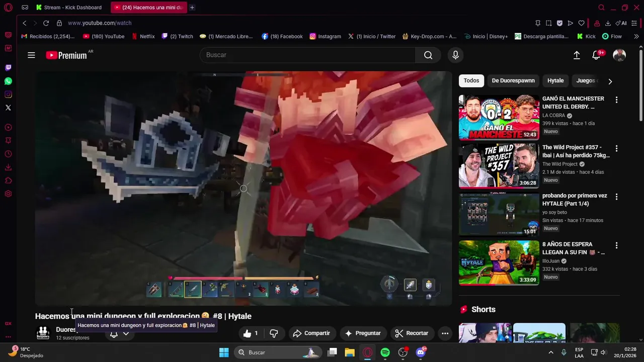644x362 pixels.
Task: Open sidebar history clock icon
Action: pos(8,154)
